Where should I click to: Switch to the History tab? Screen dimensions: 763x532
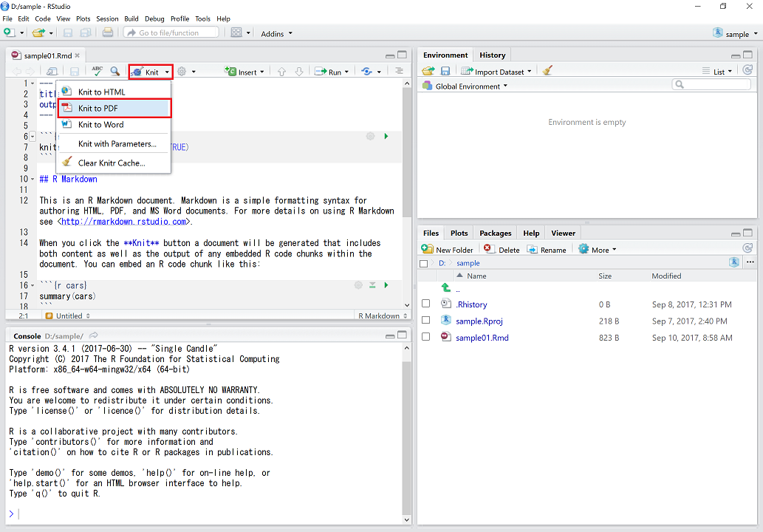point(493,55)
